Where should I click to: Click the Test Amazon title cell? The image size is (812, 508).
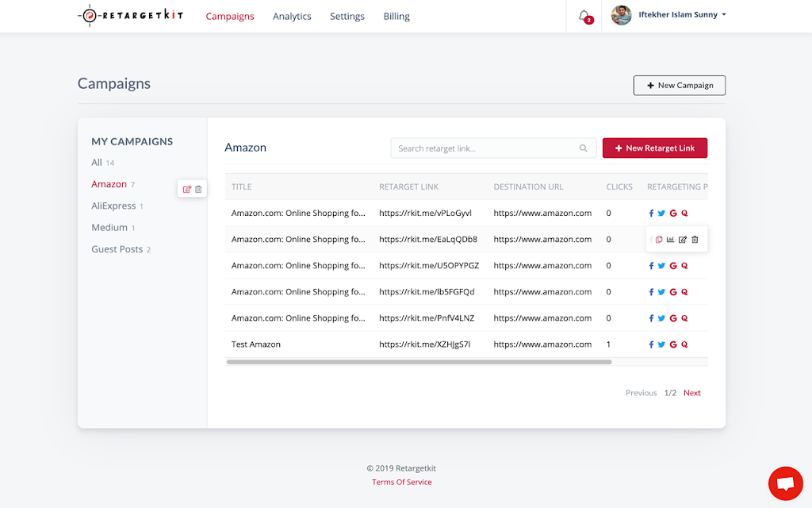(256, 344)
